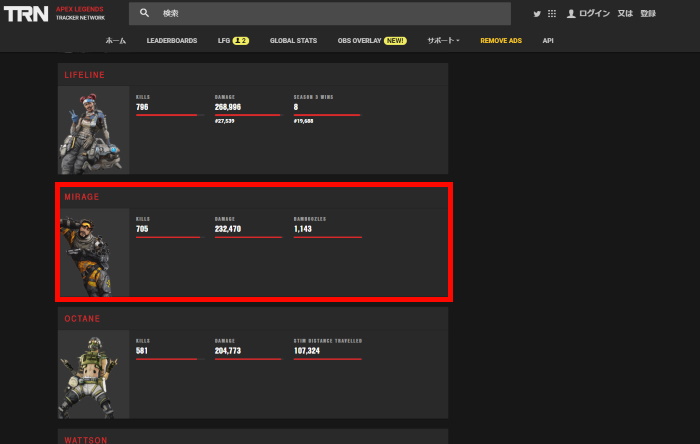Click the LFG player count badge
700x444 pixels.
(241, 41)
